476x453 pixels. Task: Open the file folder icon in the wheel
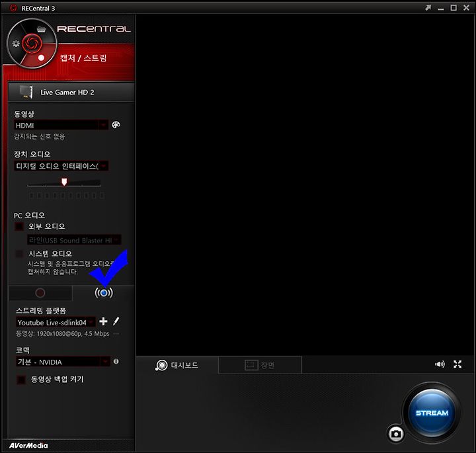point(41,29)
